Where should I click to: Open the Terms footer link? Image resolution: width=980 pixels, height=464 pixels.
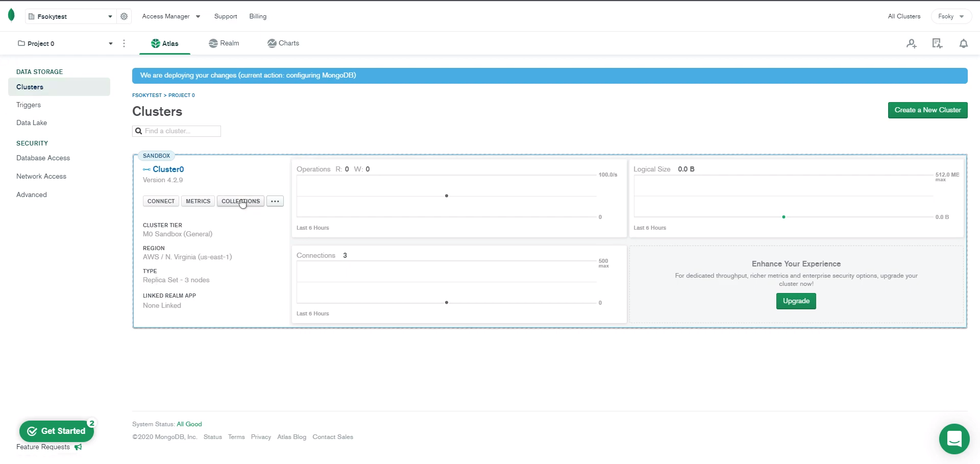coord(236,437)
